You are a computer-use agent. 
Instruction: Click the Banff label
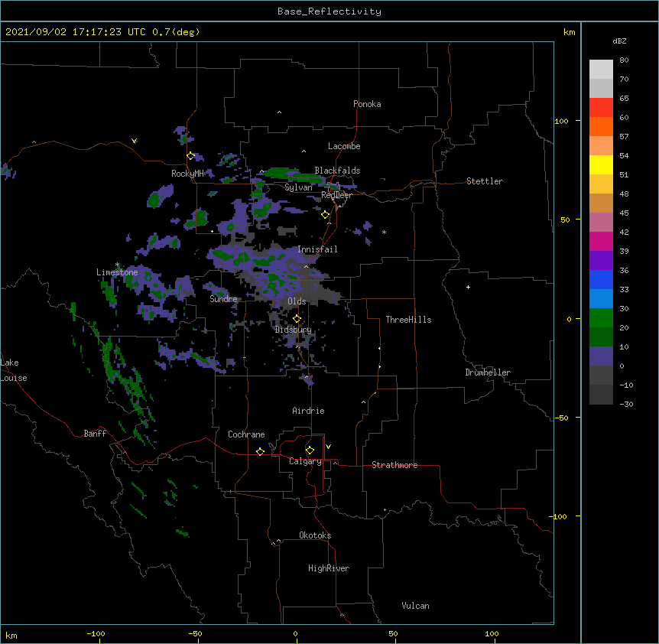(x=95, y=434)
